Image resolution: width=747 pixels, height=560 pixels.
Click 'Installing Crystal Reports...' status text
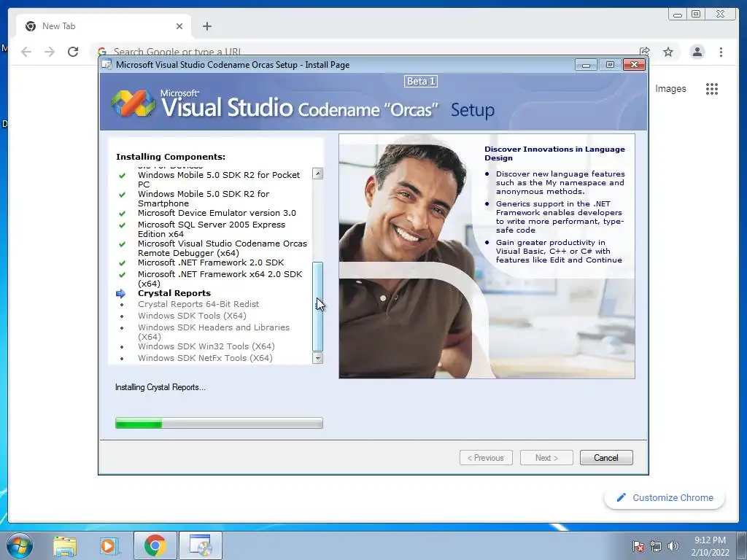point(160,387)
